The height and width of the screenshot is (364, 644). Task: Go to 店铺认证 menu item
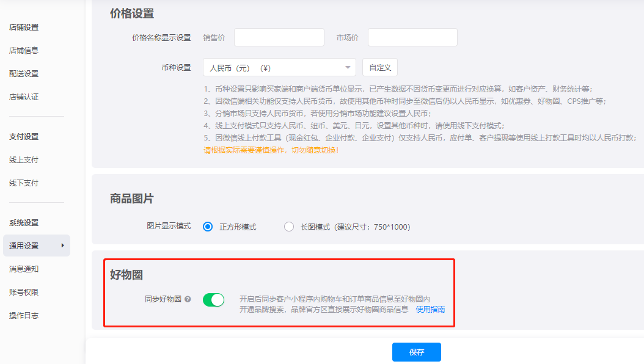(24, 97)
